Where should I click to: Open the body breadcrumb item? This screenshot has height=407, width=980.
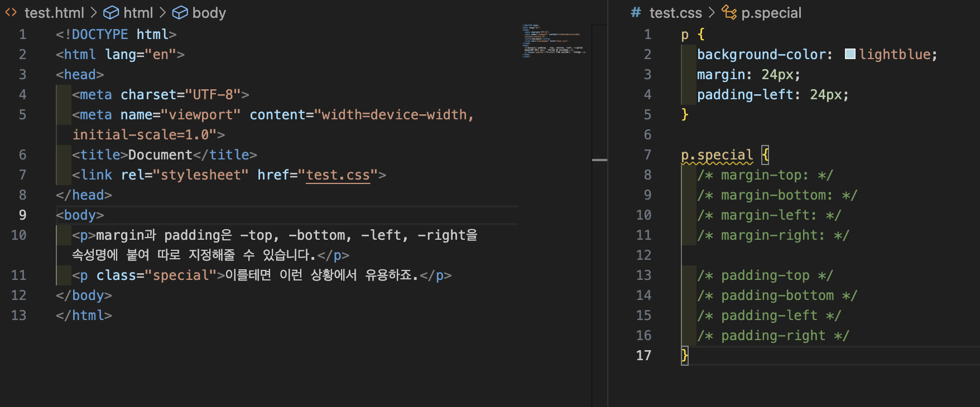click(209, 12)
